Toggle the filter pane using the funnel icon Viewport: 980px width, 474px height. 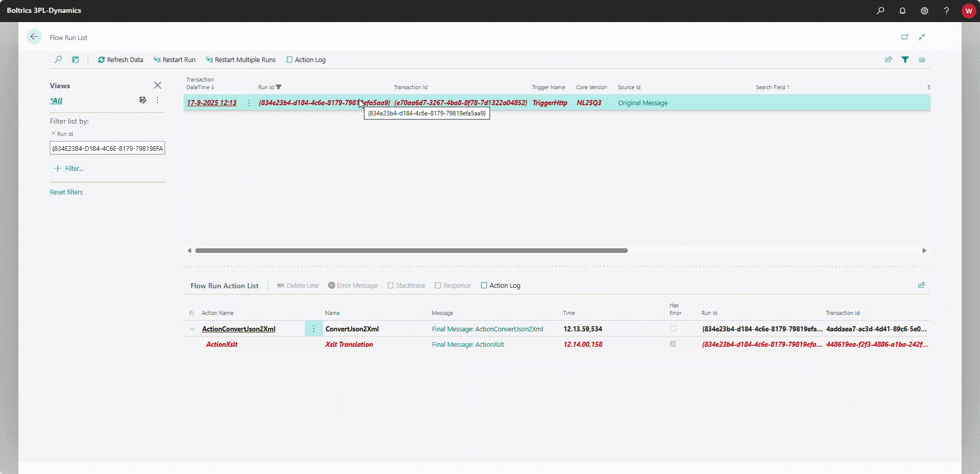(x=905, y=60)
